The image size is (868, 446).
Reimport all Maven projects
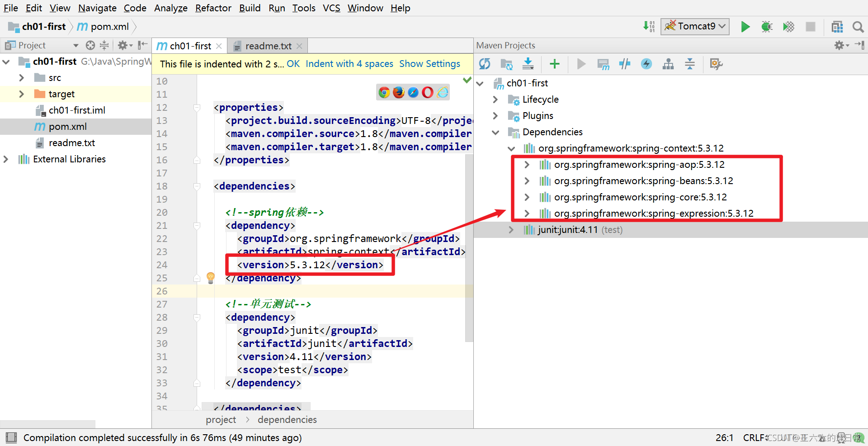point(485,64)
